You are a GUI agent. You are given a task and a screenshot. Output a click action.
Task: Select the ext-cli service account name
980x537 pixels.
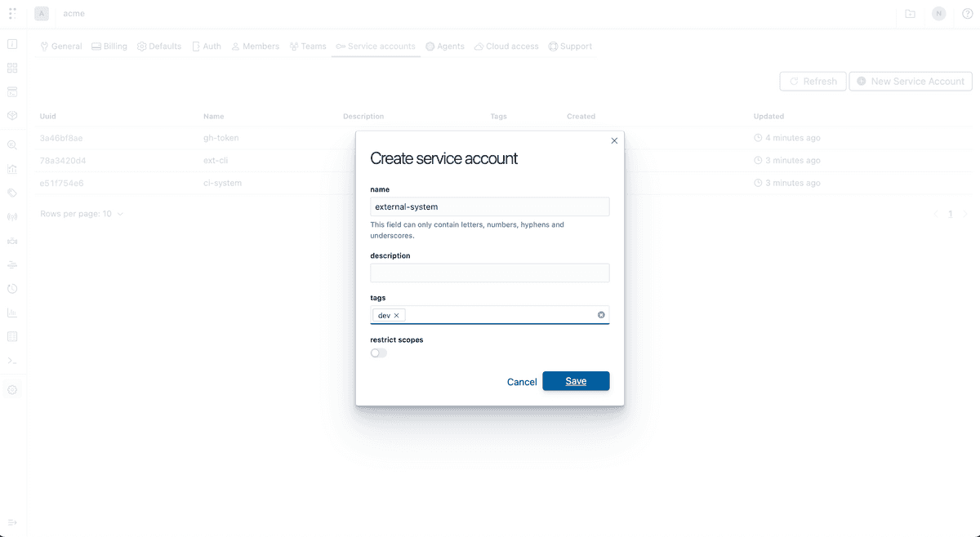point(216,161)
